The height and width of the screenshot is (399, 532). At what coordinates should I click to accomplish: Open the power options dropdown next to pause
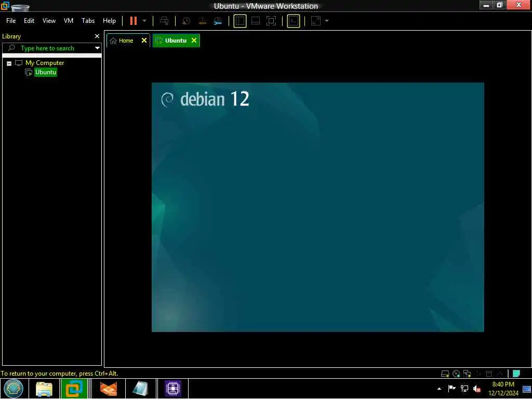point(144,21)
